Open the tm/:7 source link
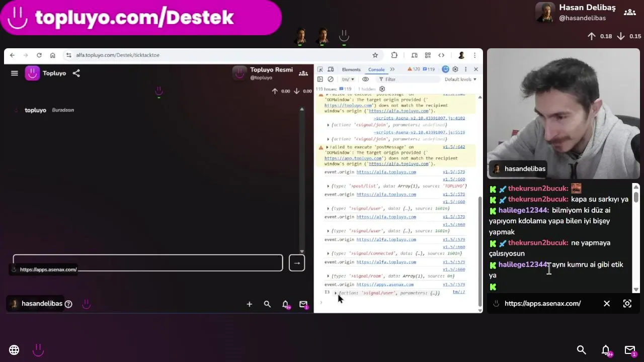Screen dimensions: 644x362 click(459, 292)
